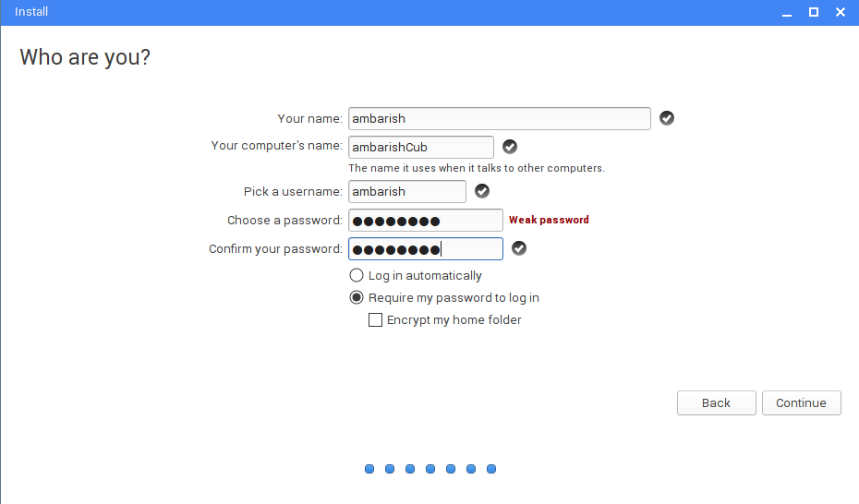Image resolution: width=859 pixels, height=504 pixels.
Task: Click the last installer progress dot
Action: [x=491, y=469]
